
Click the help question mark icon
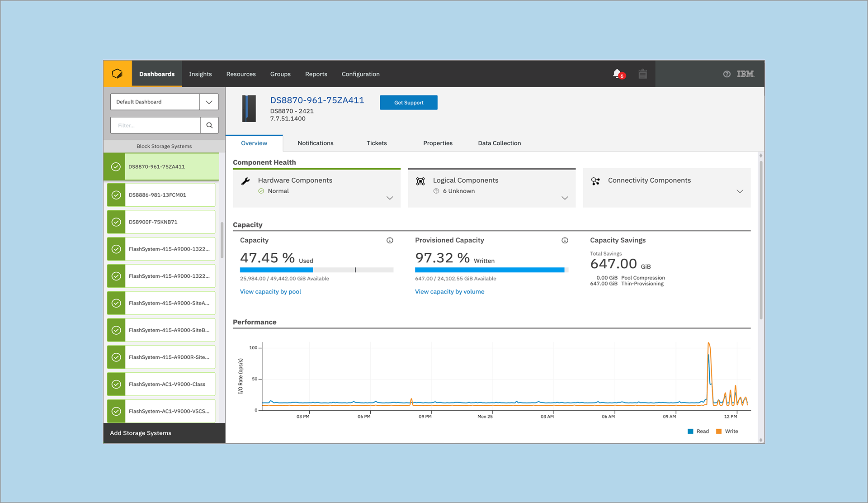726,74
